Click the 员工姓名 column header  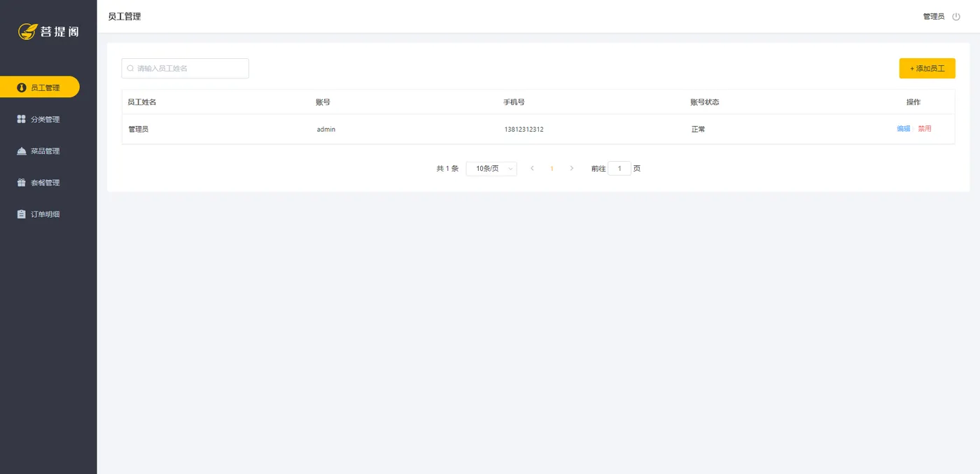click(142, 102)
